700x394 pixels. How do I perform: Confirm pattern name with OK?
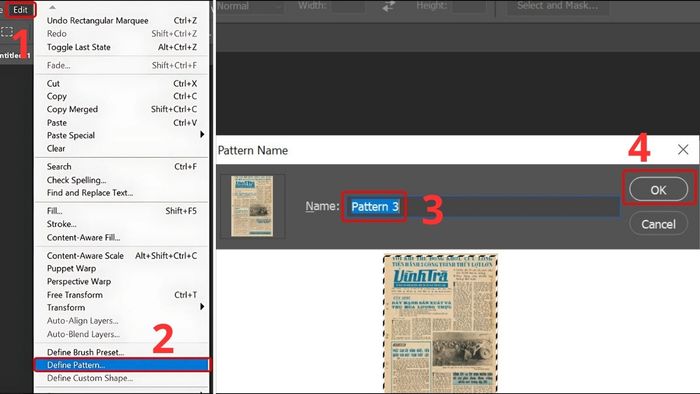tap(658, 190)
